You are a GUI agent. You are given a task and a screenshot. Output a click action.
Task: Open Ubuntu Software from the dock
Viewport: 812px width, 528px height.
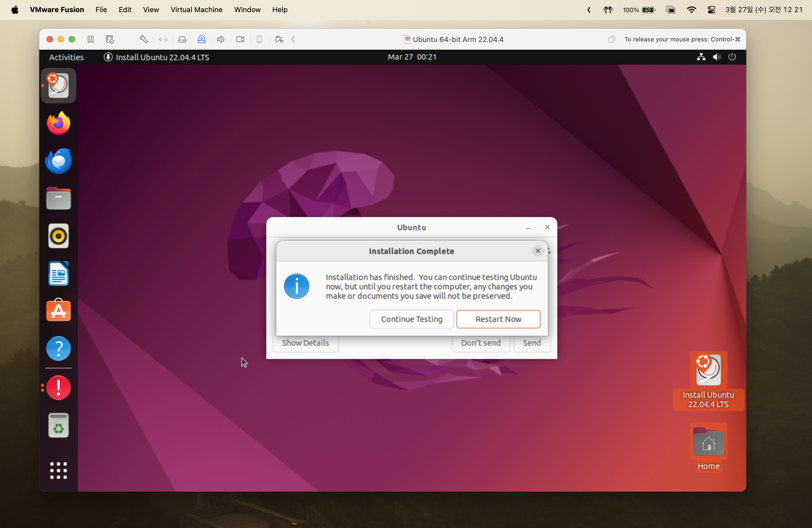pos(58,310)
